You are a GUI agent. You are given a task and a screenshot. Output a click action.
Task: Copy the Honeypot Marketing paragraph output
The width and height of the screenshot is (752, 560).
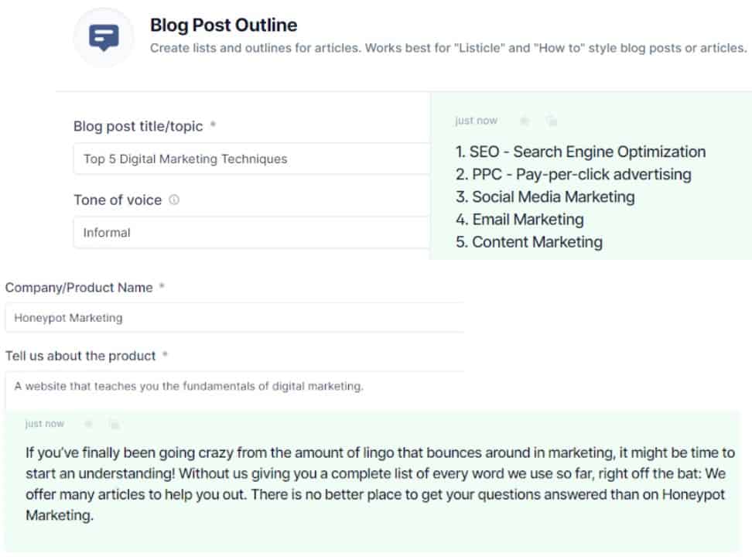[115, 424]
